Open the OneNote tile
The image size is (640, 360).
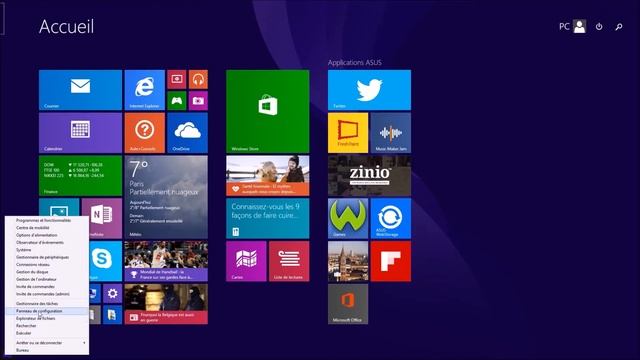pos(102,218)
